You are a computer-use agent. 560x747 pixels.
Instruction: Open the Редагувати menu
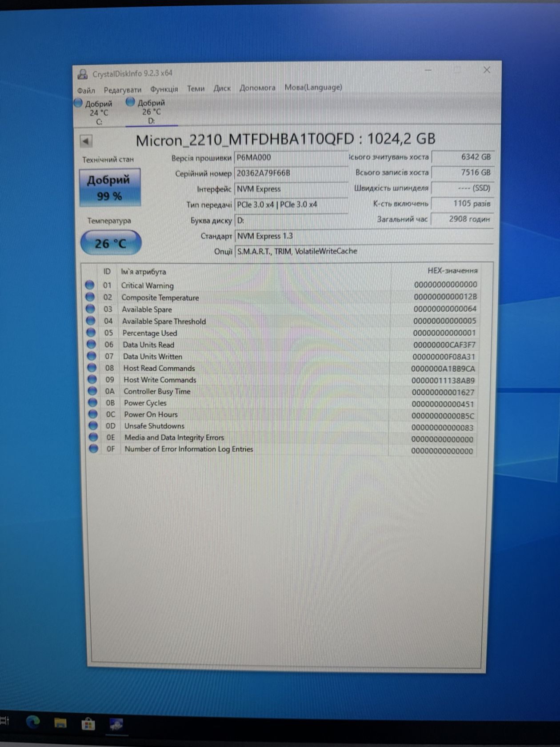[x=123, y=90]
